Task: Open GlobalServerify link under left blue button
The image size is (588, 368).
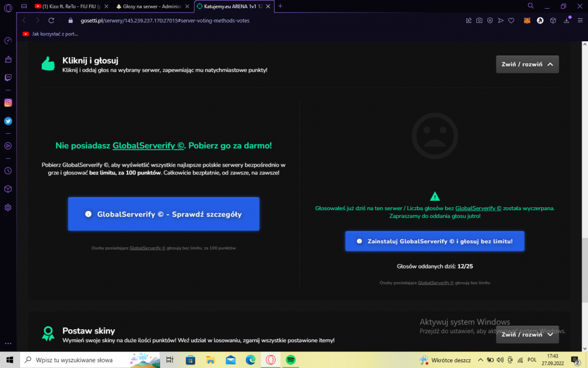Action: tap(148, 248)
